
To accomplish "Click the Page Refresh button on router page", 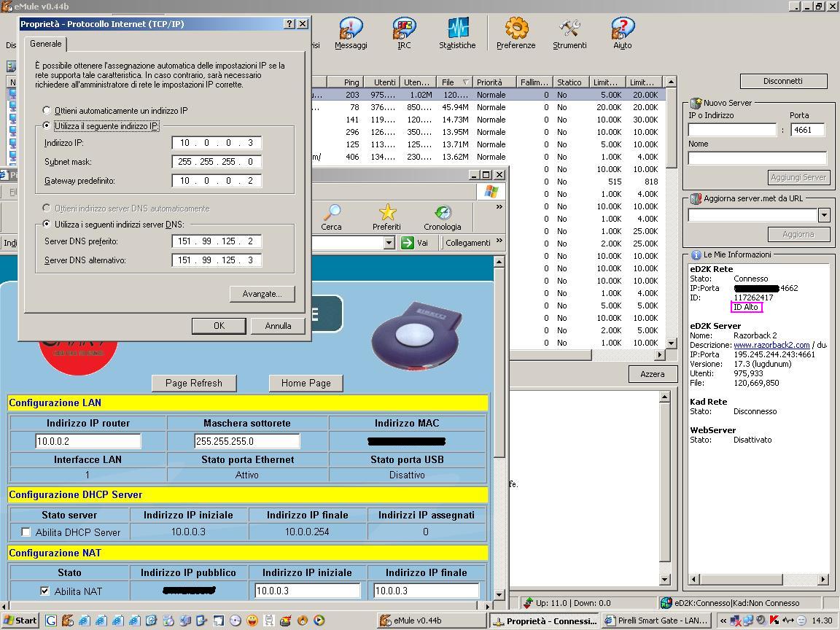I will pyautogui.click(x=194, y=383).
